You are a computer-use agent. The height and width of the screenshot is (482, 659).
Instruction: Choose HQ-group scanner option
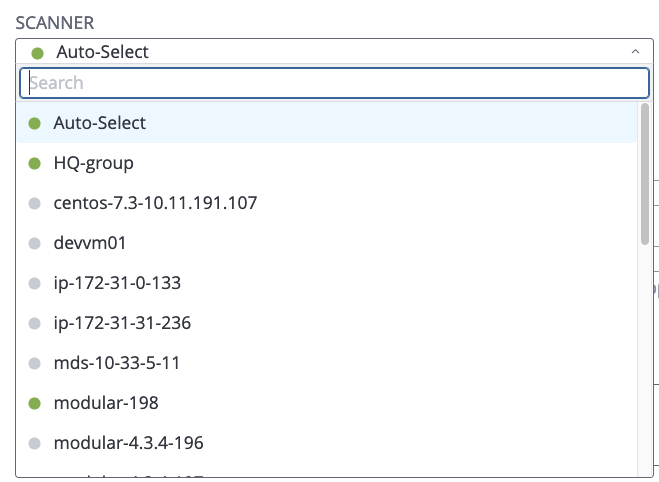click(x=93, y=163)
